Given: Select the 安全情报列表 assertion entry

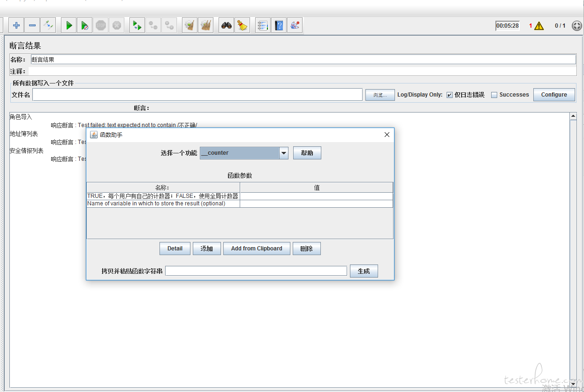Looking at the screenshot, I should [x=27, y=151].
